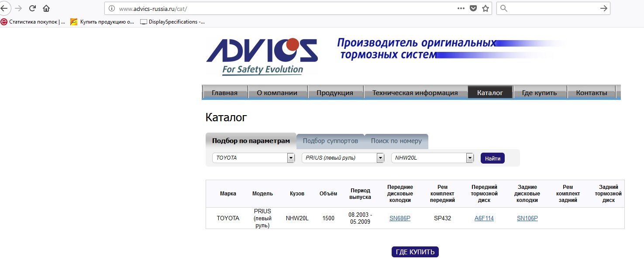Viewport: 644px width, 263px height.
Task: Select the Каталог menu item
Action: pyautogui.click(x=490, y=92)
